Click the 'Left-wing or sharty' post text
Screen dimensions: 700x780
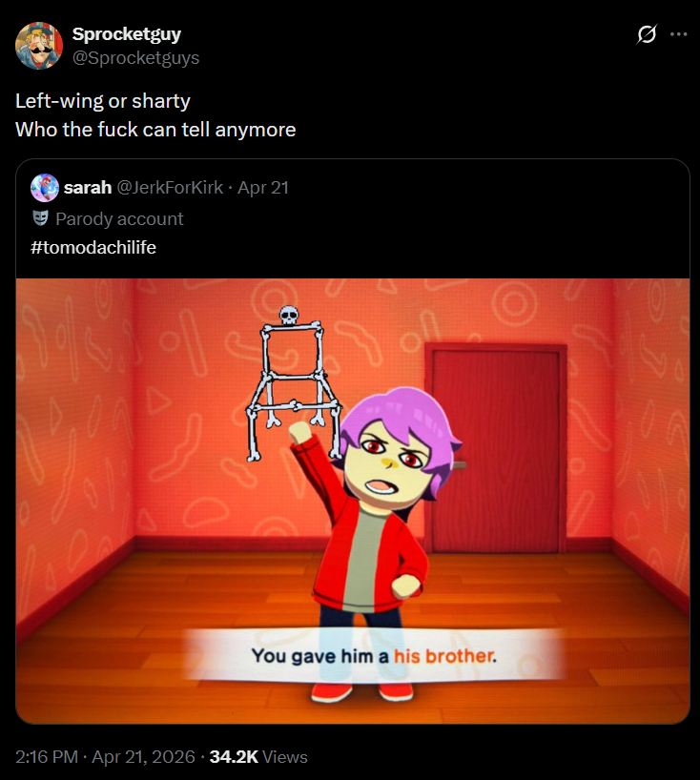pyautogui.click(x=102, y=101)
